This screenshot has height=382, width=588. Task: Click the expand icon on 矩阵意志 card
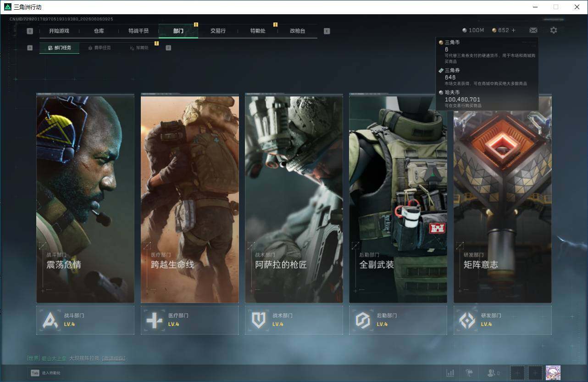(x=460, y=246)
